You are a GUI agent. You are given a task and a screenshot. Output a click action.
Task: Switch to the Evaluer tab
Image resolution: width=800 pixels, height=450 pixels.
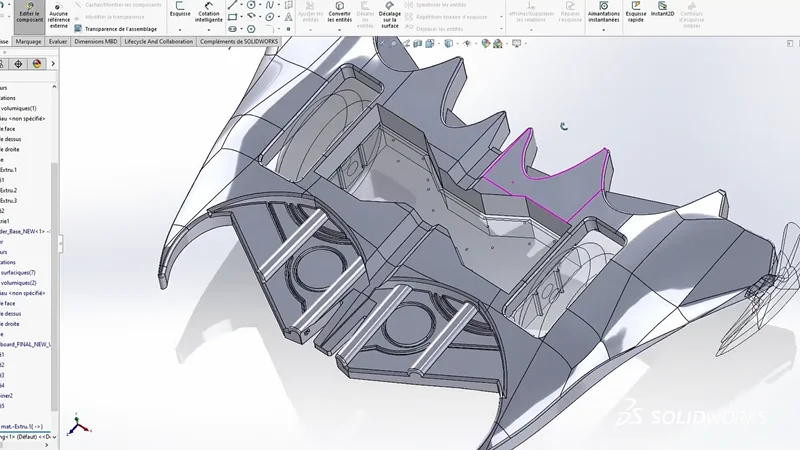58,41
